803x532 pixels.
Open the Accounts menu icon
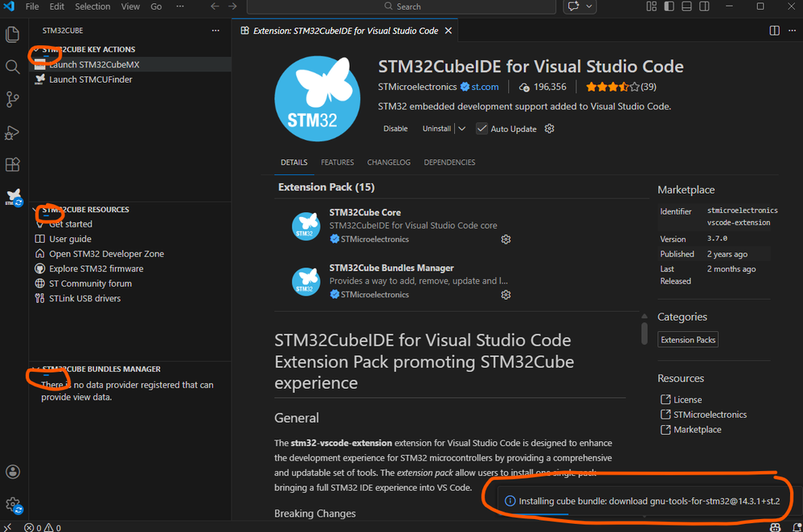click(13, 472)
